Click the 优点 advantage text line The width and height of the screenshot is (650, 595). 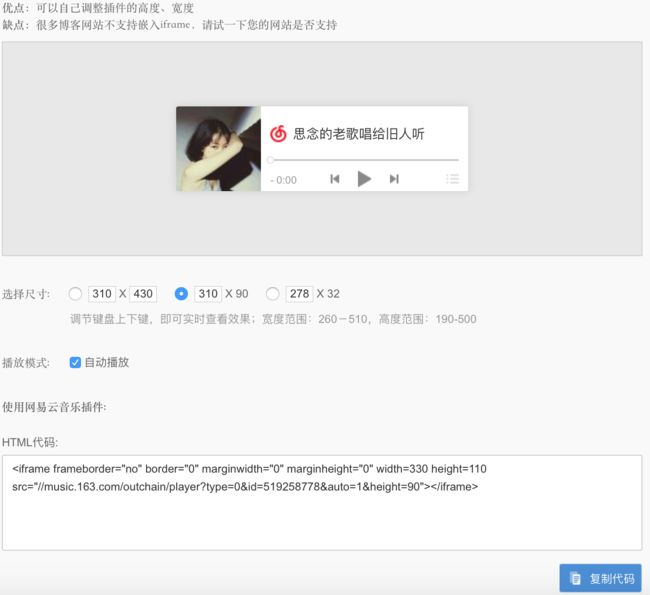(x=98, y=7)
